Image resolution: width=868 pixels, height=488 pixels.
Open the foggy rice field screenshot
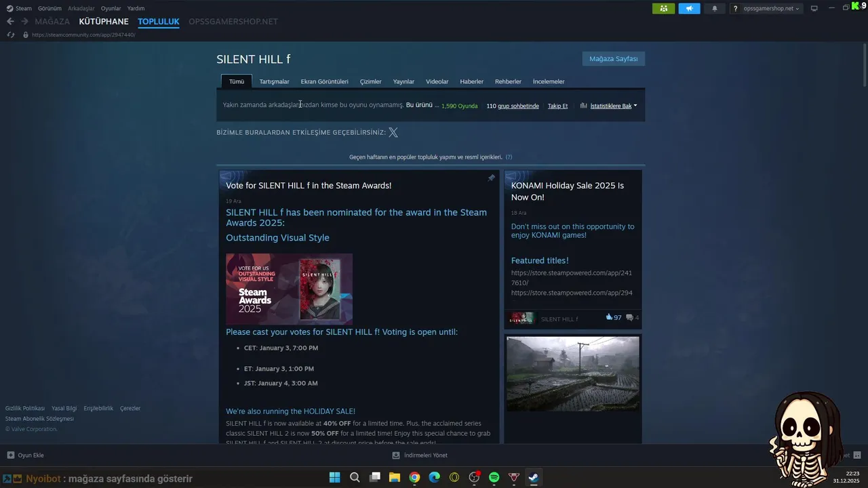(x=573, y=373)
